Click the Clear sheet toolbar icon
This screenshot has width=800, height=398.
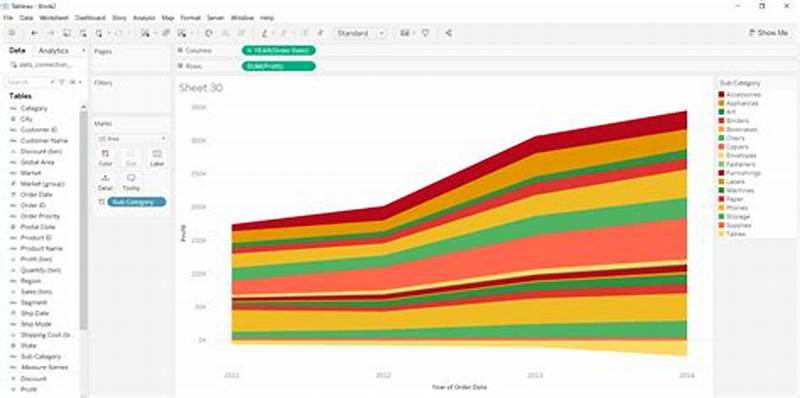coord(182,33)
